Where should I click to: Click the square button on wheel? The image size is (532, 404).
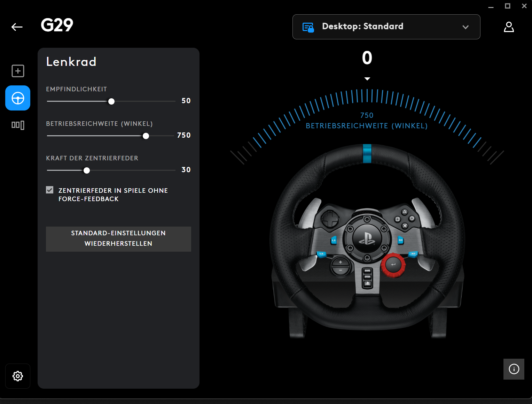(x=397, y=219)
